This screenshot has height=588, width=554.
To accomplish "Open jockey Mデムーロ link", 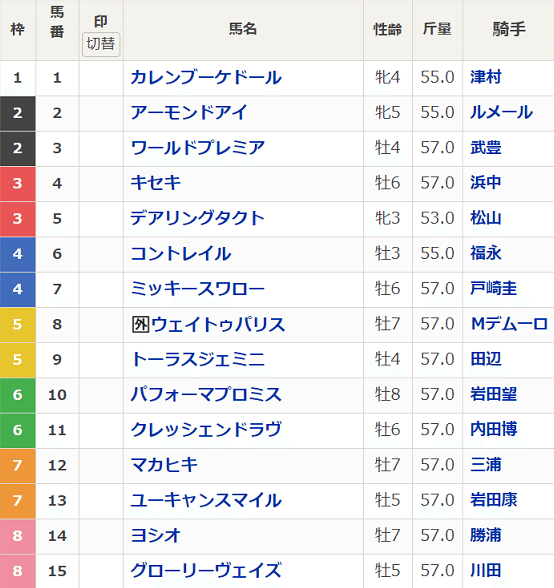I will tap(509, 324).
